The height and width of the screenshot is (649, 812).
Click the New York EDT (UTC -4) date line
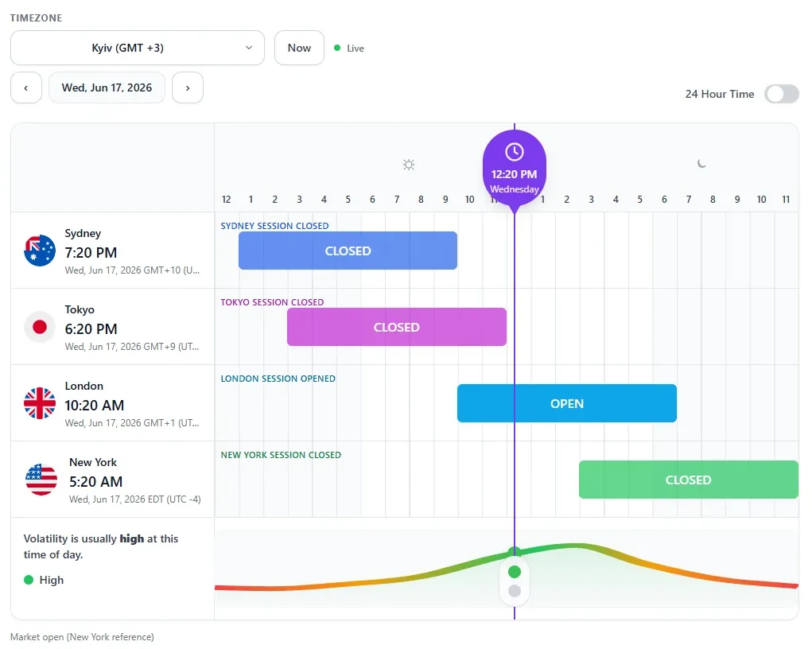pyautogui.click(x=134, y=499)
